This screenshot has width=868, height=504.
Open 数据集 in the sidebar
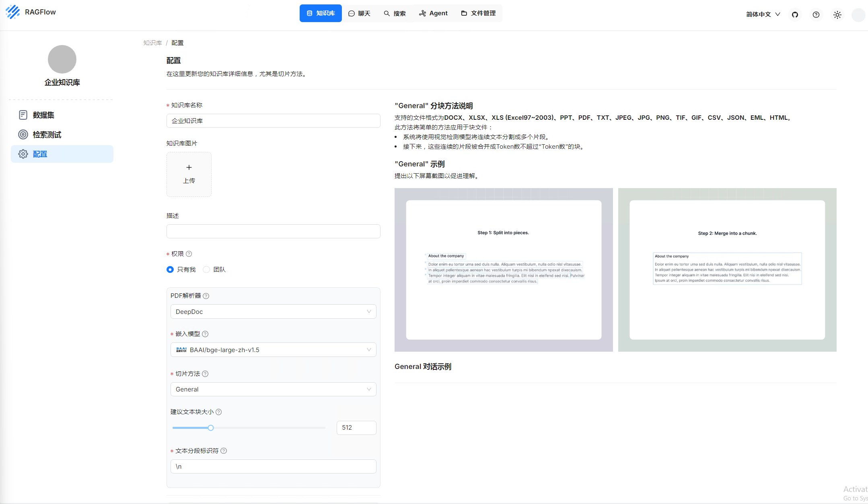click(62, 115)
